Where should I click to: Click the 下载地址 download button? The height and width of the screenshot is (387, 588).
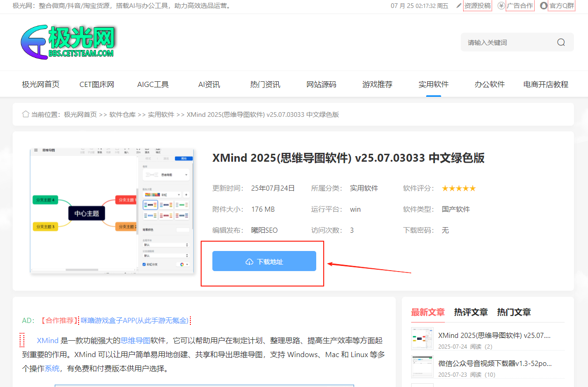pyautogui.click(x=264, y=261)
